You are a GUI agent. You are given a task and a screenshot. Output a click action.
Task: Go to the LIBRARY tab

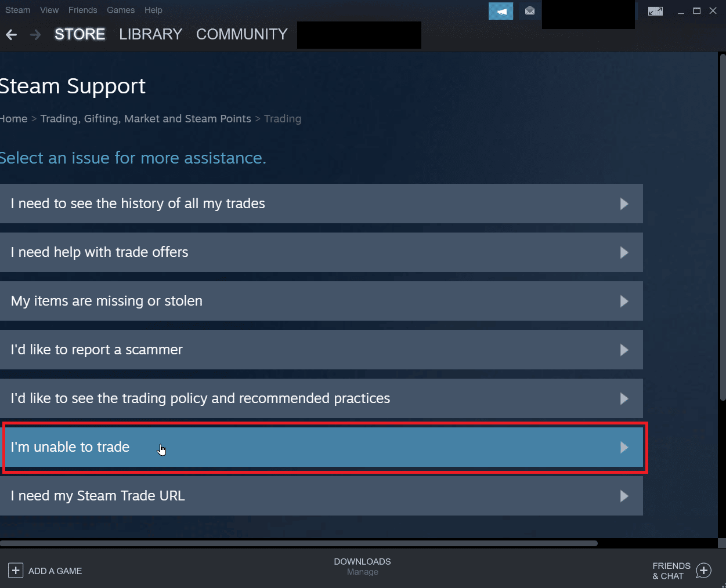pyautogui.click(x=150, y=34)
